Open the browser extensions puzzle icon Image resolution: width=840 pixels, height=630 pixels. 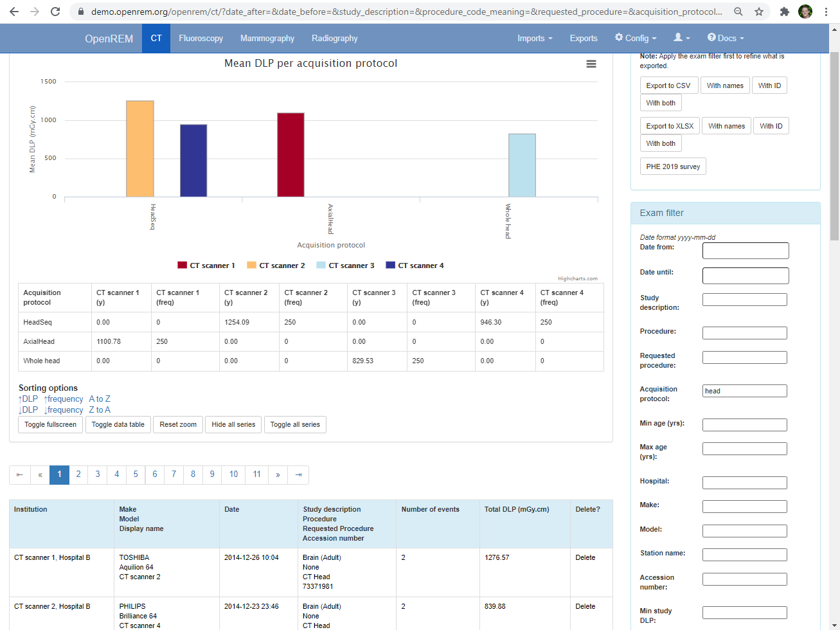tap(785, 11)
